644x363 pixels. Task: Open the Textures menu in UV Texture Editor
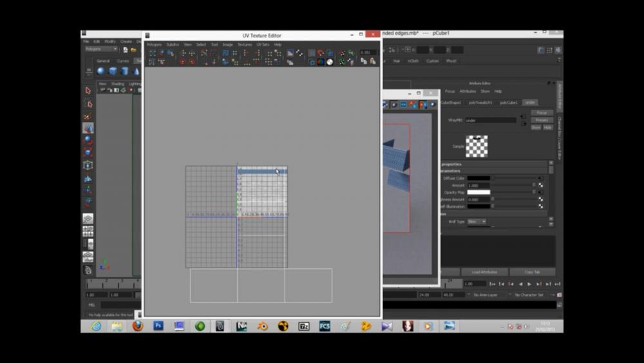pos(244,44)
